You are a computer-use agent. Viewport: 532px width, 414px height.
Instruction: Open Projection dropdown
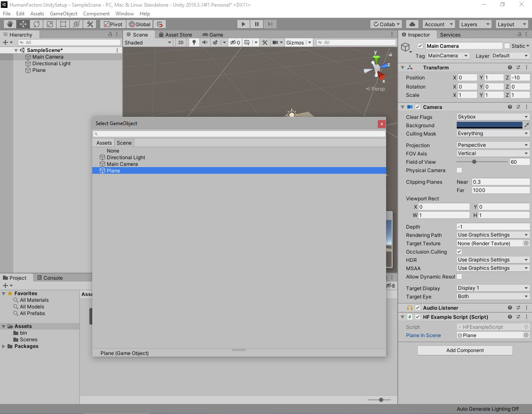click(493, 145)
